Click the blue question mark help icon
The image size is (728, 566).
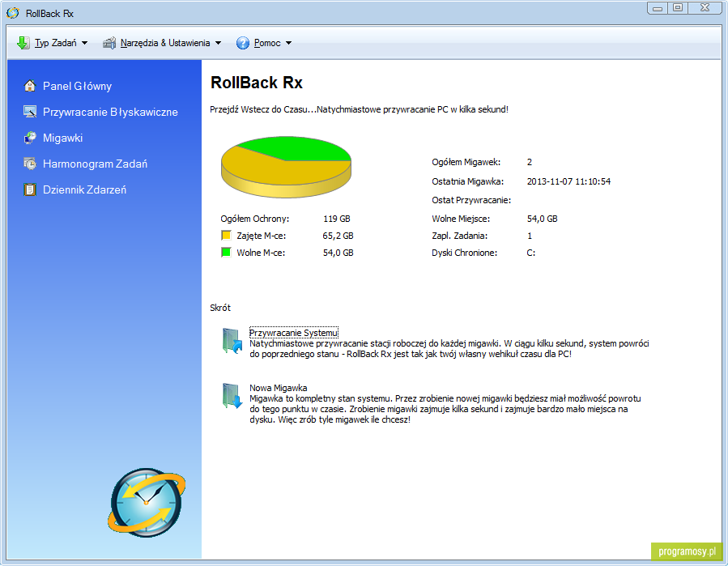coord(243,43)
